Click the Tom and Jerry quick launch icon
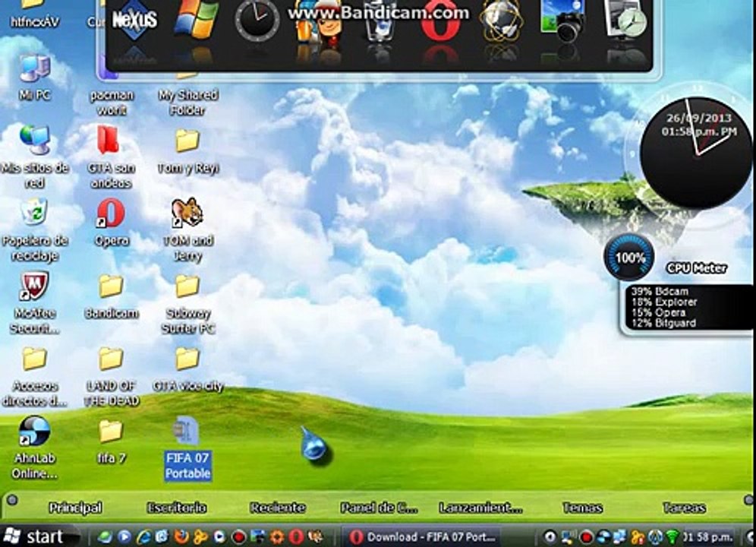Viewport: 756px width, 547px height. [315, 537]
